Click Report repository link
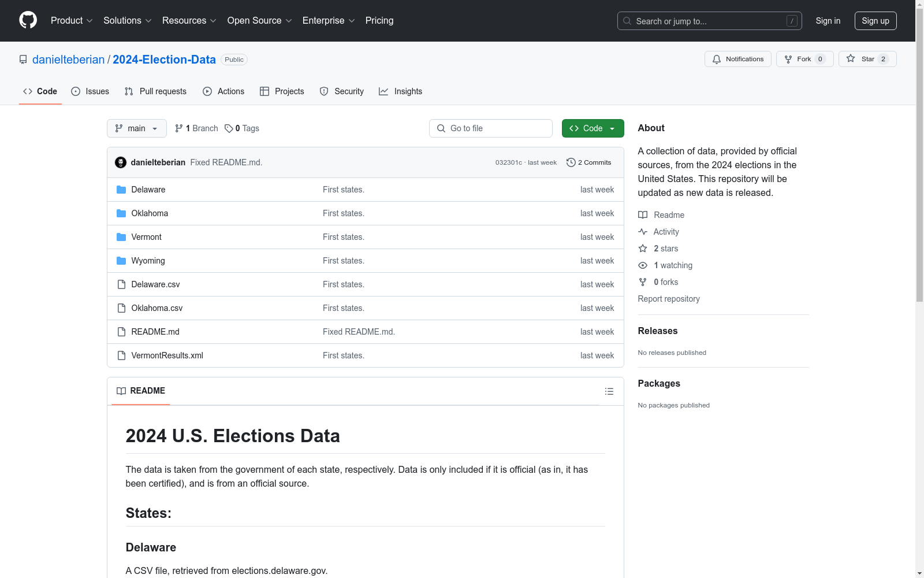924x578 pixels. 669,299
